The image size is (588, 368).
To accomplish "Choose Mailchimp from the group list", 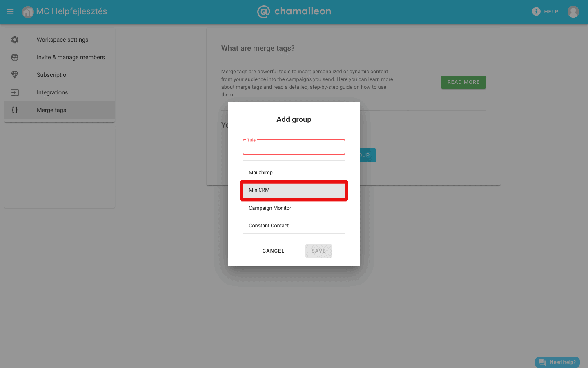I will coord(294,173).
